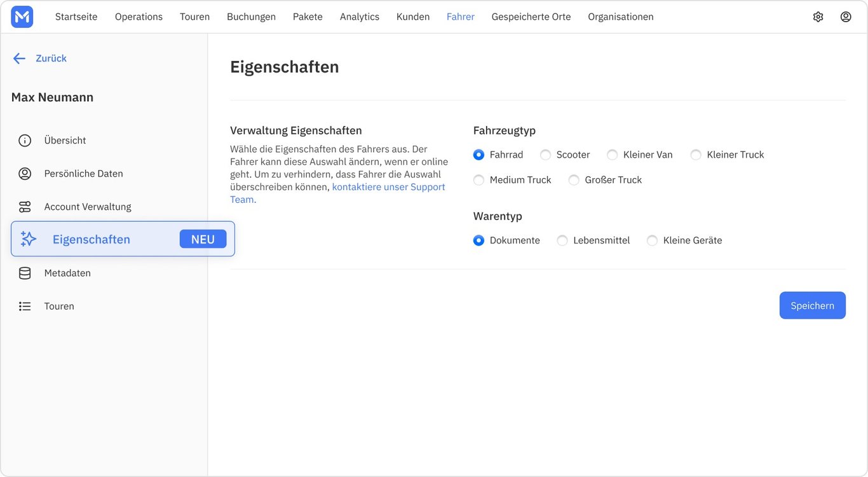Choose Kleine Geräte as Warentyp
The width and height of the screenshot is (868, 477).
pos(652,240)
